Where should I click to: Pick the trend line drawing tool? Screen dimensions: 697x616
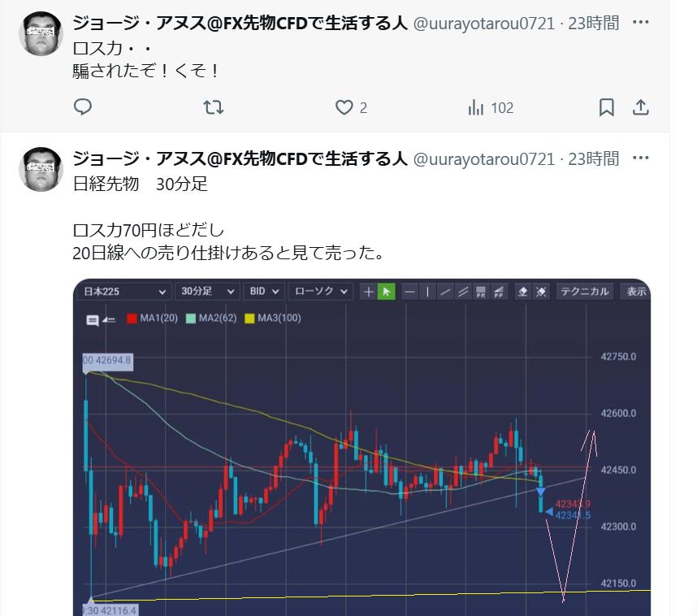pos(445,292)
